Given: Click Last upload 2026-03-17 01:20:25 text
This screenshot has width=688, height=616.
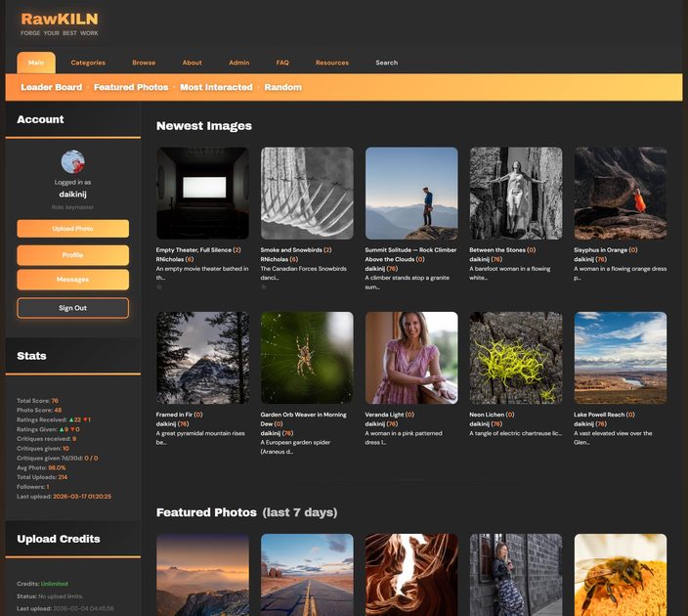Looking at the screenshot, I should tap(64, 497).
